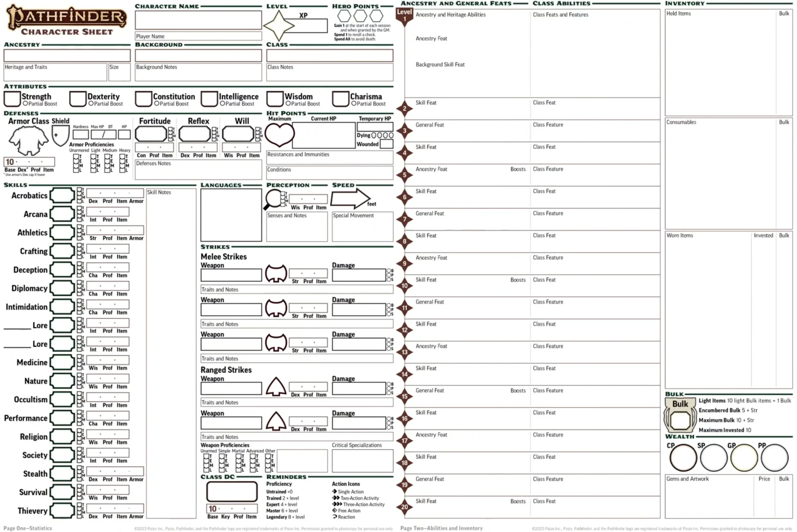Click the Reaction action icon in Reminders
The width and height of the screenshot is (797, 532).
pyautogui.click(x=335, y=517)
